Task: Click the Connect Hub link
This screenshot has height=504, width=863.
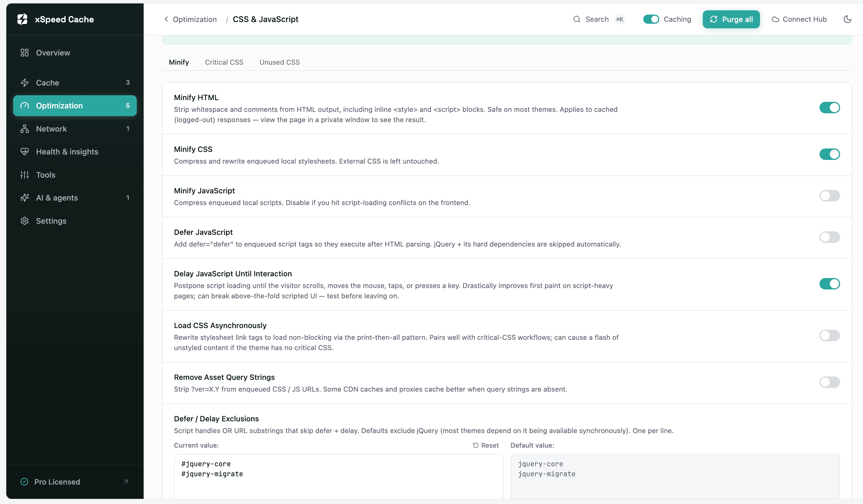Action: point(799,19)
